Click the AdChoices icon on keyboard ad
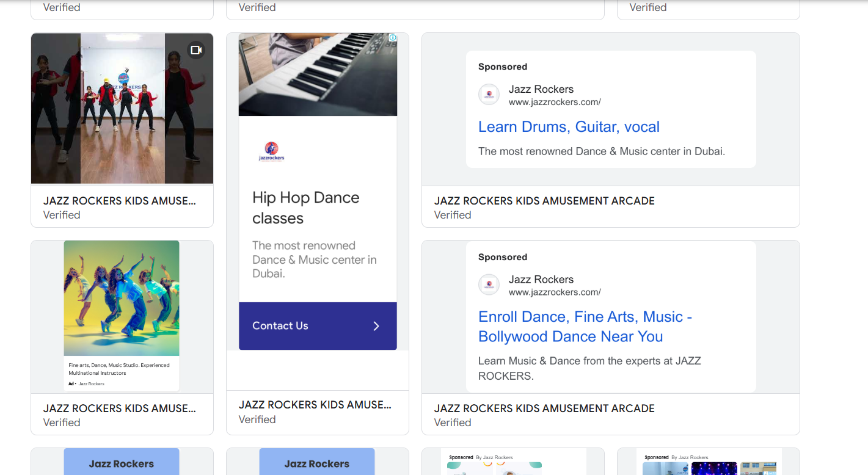Image resolution: width=868 pixels, height=475 pixels. pos(393,38)
